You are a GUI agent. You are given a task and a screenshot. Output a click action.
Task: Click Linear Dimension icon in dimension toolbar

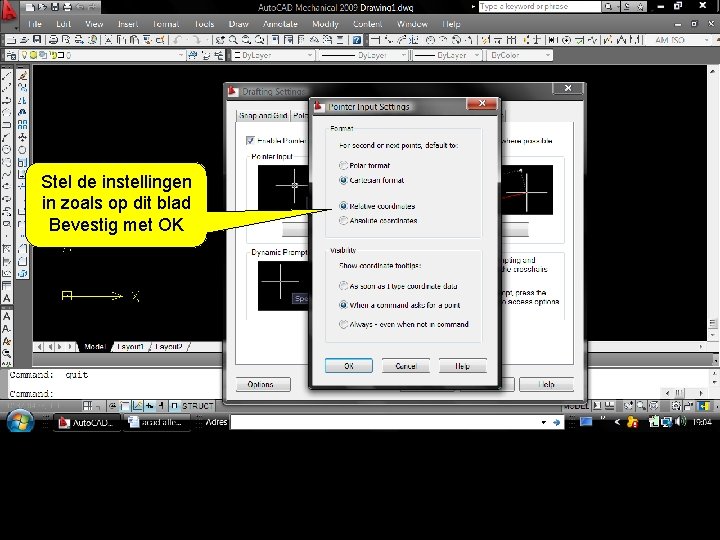(x=376, y=40)
